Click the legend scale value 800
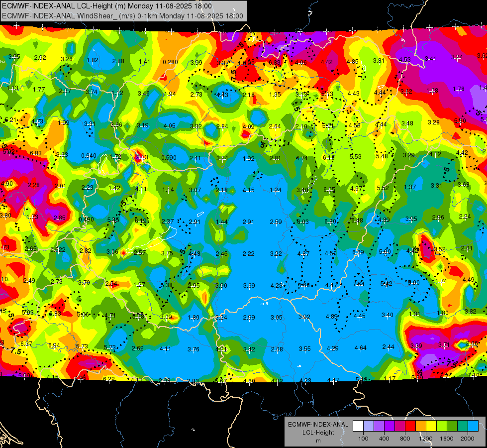The image size is (487, 448). click(x=405, y=439)
